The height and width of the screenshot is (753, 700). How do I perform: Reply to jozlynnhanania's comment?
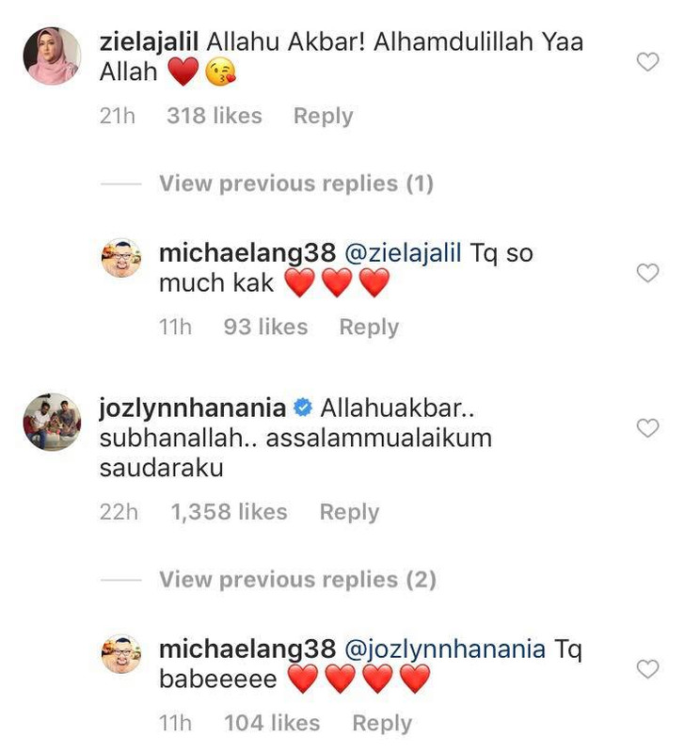point(349,512)
